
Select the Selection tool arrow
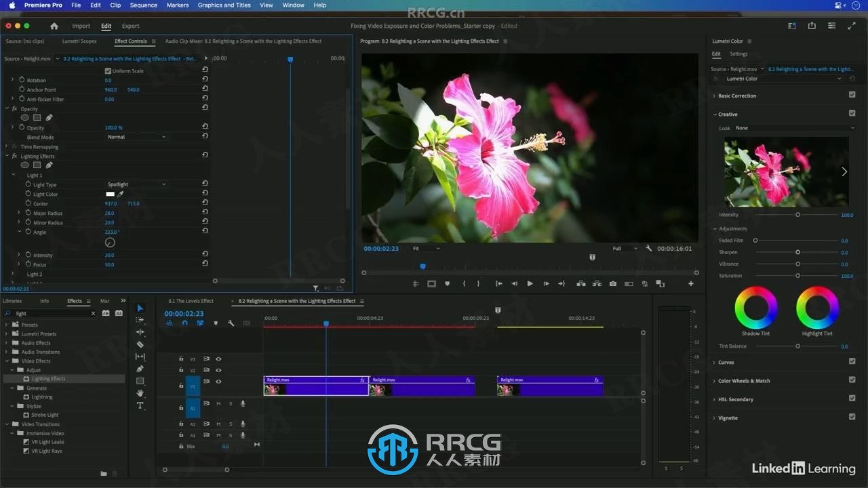(140, 308)
